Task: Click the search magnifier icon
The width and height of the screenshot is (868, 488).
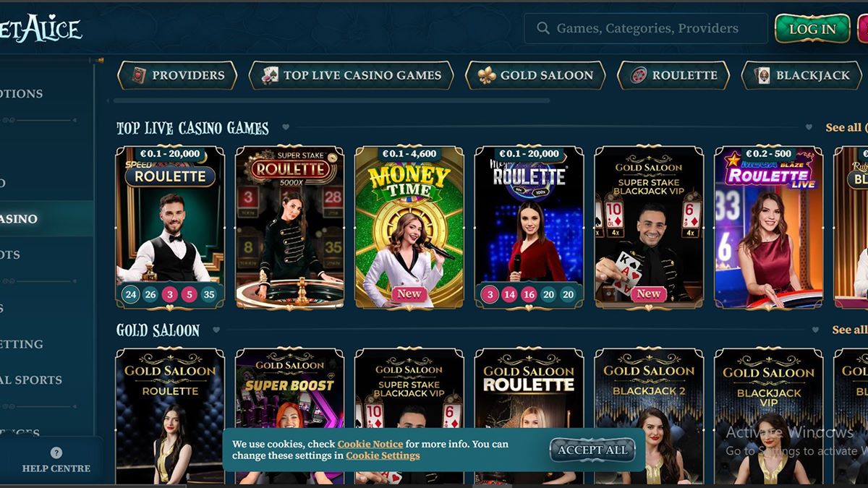Action: [543, 28]
